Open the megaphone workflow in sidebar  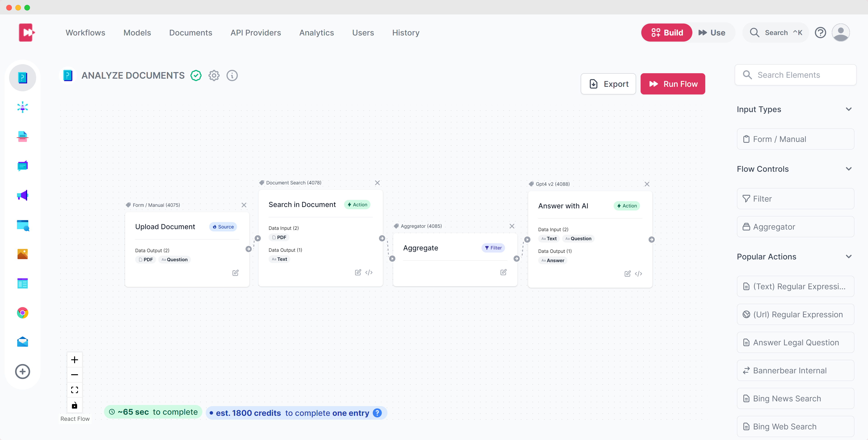click(23, 195)
